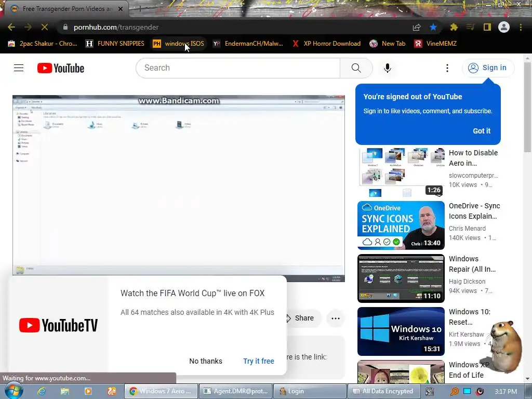The image size is (532, 399).
Task: Switch to Windows 7 Aero Chrome taskbar window
Action: [x=161, y=391]
